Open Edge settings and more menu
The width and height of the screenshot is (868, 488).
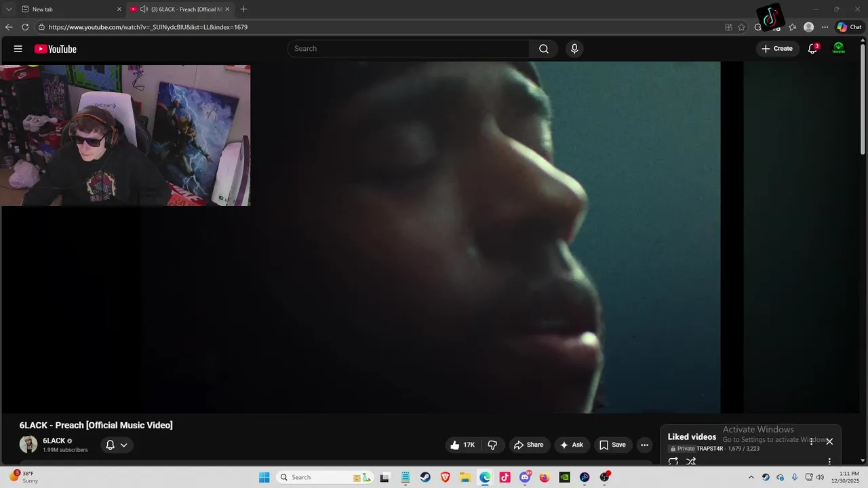tap(825, 27)
